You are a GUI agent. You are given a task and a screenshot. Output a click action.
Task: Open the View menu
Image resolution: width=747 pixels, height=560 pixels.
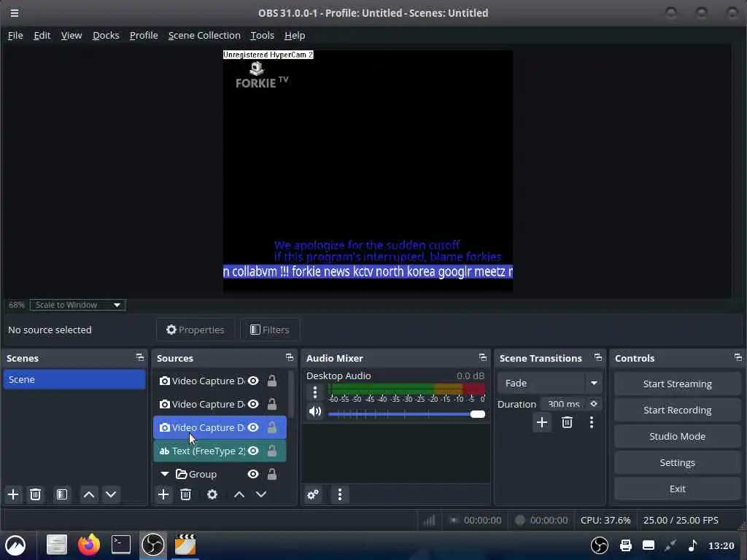point(71,35)
